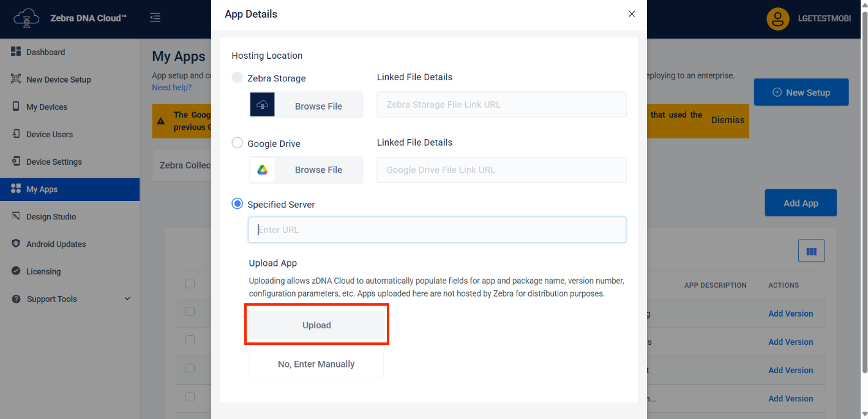Viewport: 868px width, 419px height.
Task: Click the Google Drive File Link URL field
Action: (501, 170)
